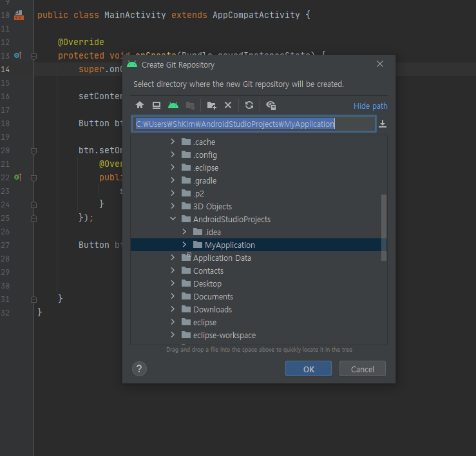The height and width of the screenshot is (456, 476).
Task: Click line number 14 in the gutter
Action: [5, 69]
